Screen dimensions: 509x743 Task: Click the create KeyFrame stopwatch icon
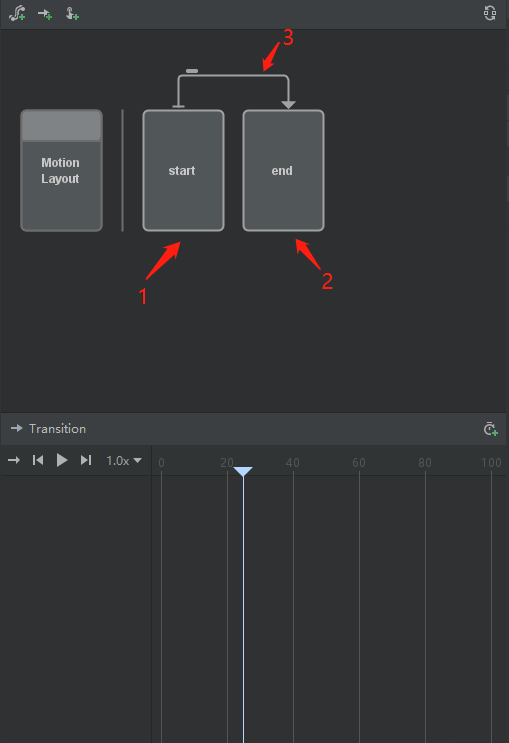pyautogui.click(x=491, y=429)
